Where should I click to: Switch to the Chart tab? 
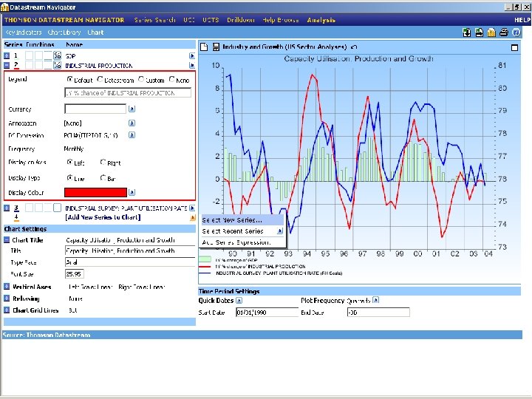[95, 33]
